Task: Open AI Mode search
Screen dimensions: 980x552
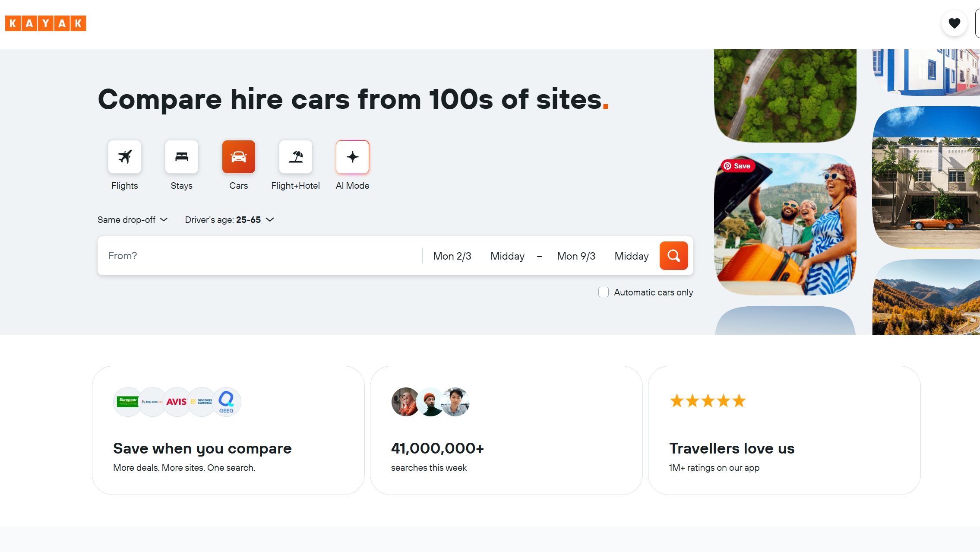Action: [352, 157]
